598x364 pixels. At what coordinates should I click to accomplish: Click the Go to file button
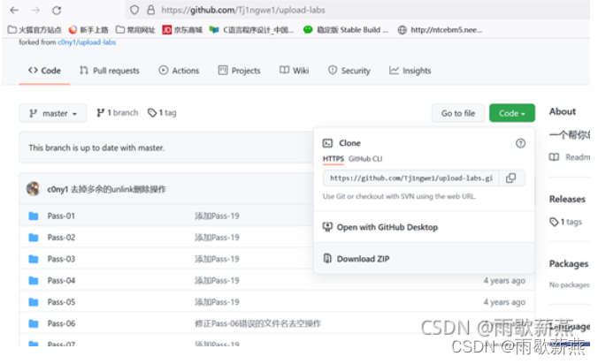(458, 113)
